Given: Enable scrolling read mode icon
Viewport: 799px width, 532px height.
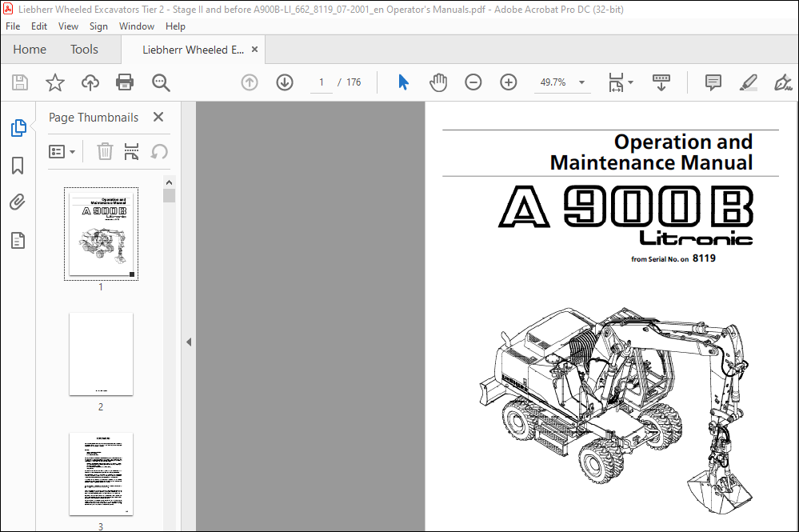Looking at the screenshot, I should point(661,82).
